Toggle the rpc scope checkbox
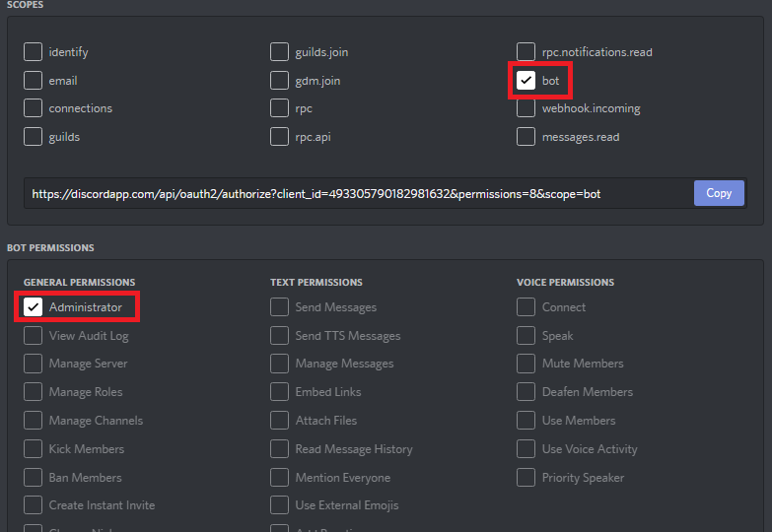This screenshot has width=772, height=532. pyautogui.click(x=279, y=108)
